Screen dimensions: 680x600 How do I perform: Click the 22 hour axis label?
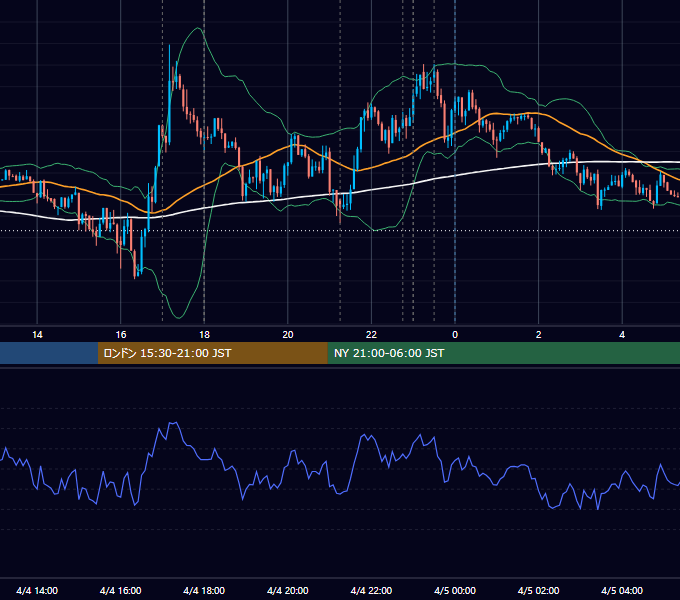(371, 335)
